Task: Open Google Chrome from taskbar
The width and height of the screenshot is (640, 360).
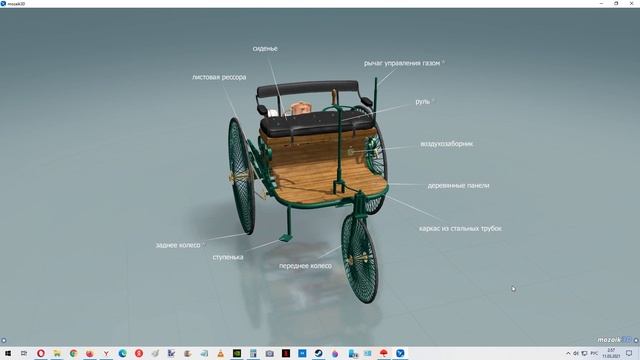Action: point(73,353)
